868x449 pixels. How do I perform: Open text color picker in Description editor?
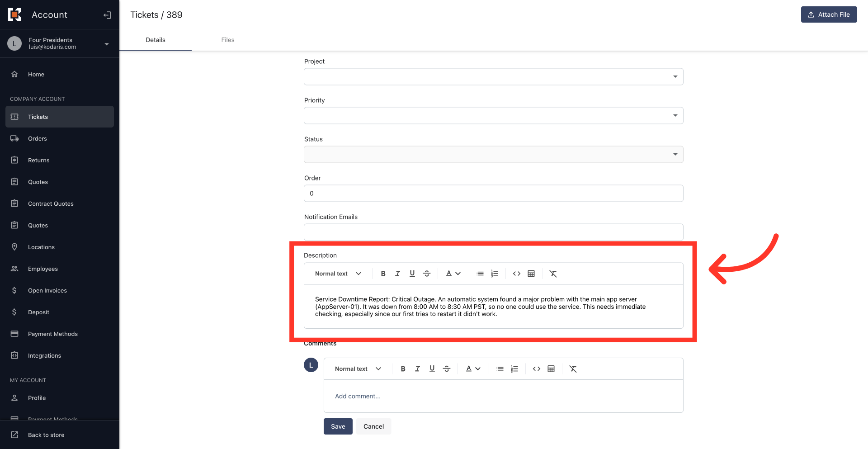point(453,274)
